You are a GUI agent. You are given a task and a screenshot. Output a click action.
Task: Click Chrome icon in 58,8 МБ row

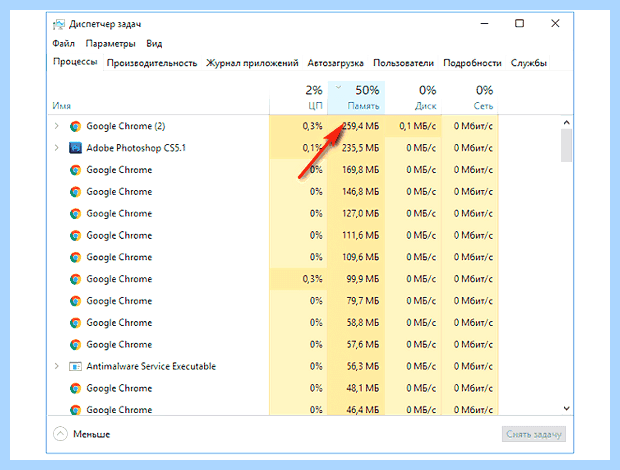(75, 323)
